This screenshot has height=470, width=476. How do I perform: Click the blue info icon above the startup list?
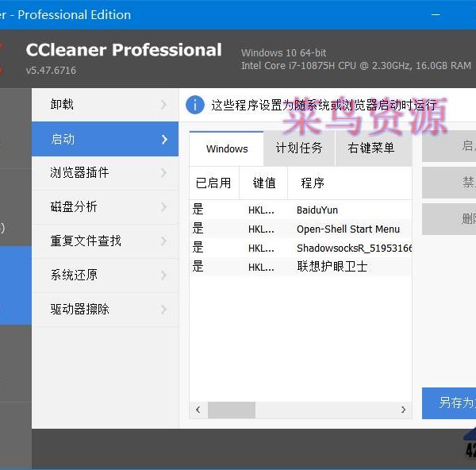[195, 104]
